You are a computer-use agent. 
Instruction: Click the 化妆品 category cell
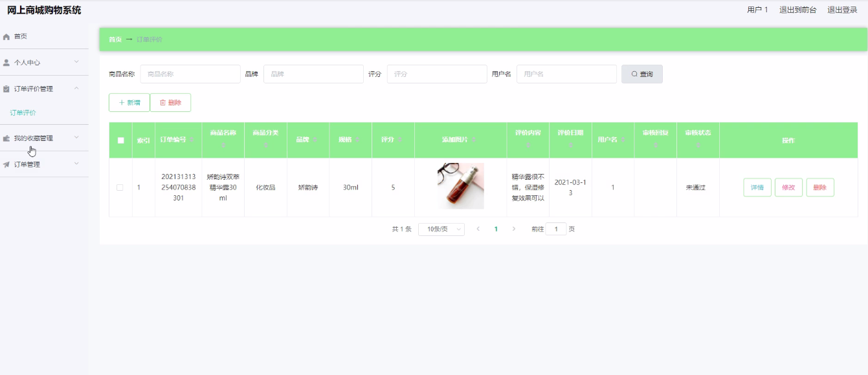point(265,187)
